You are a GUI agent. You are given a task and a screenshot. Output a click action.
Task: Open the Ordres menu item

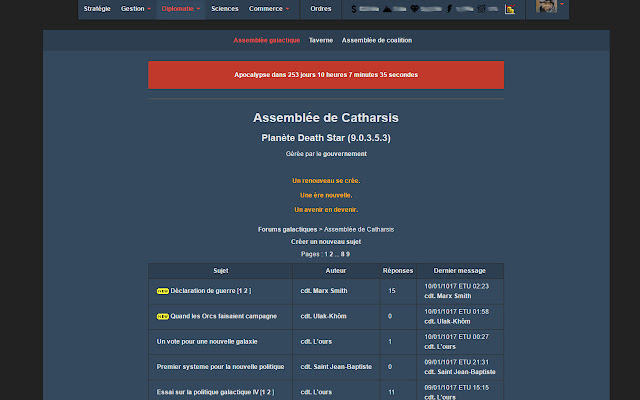coord(321,8)
